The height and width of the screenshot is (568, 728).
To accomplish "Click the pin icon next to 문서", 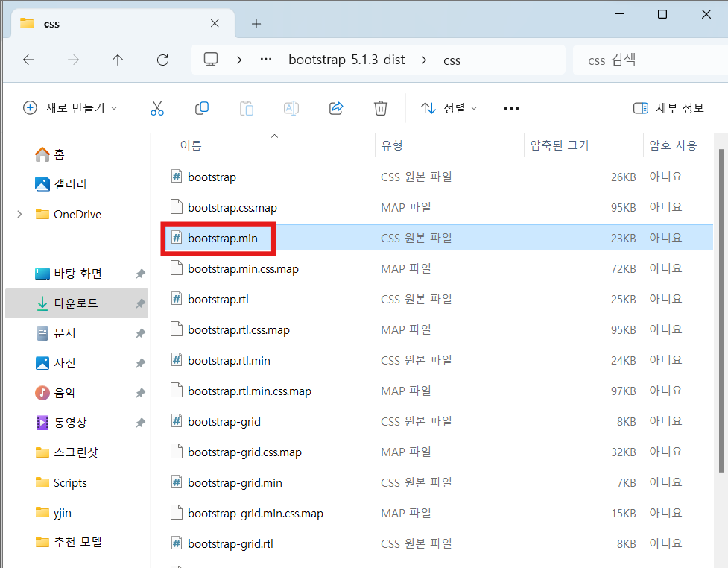I will [140, 333].
